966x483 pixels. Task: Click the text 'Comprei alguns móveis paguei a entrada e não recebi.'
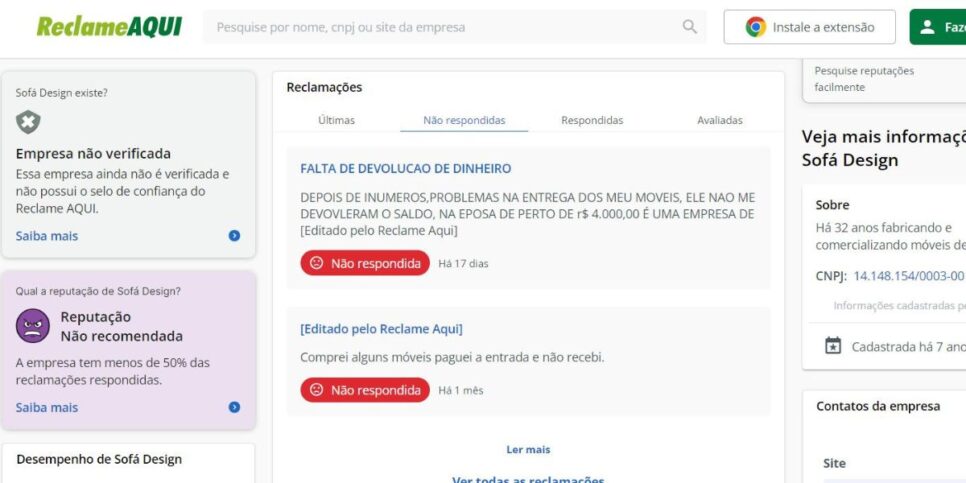(x=452, y=357)
